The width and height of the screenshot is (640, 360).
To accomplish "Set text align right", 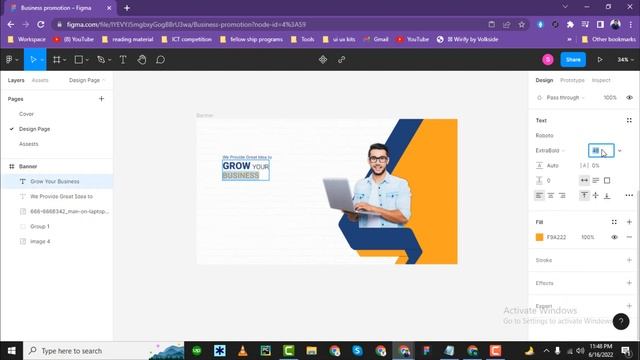I will 562,196.
